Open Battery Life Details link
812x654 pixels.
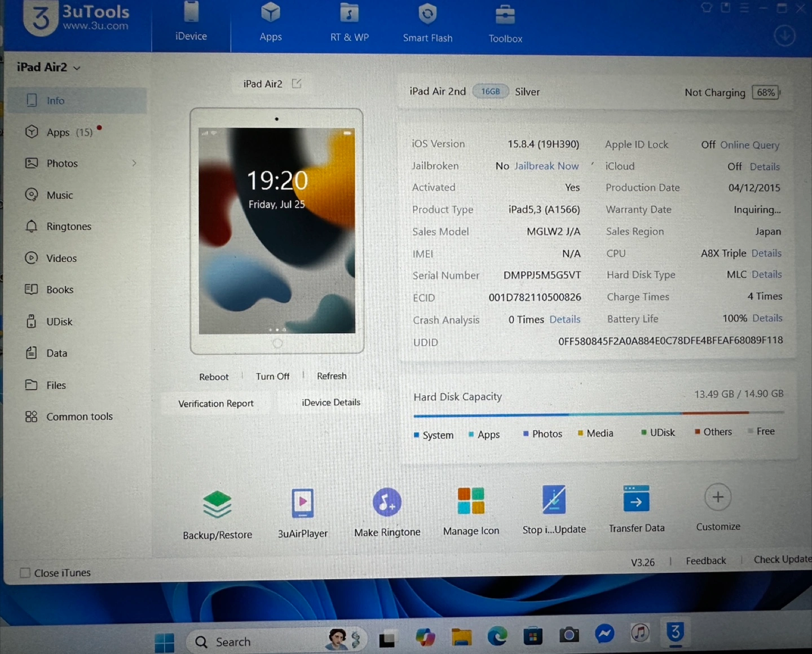pos(767,318)
